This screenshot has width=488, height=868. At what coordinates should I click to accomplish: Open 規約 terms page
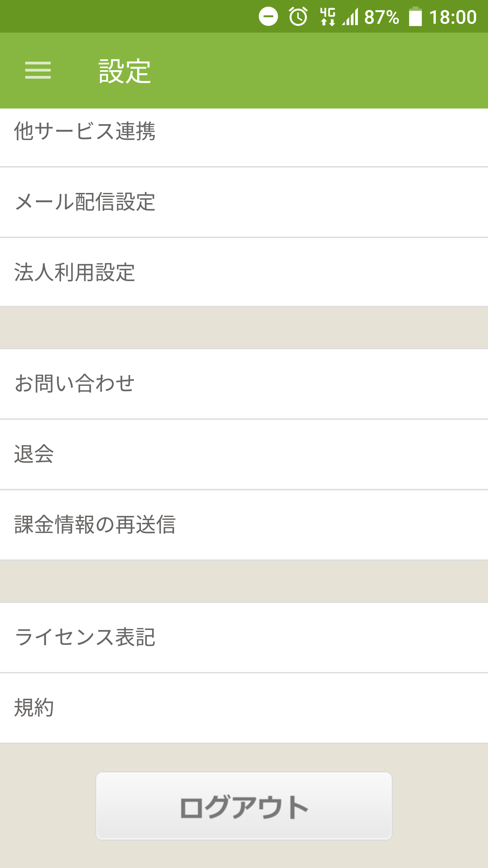click(x=244, y=708)
